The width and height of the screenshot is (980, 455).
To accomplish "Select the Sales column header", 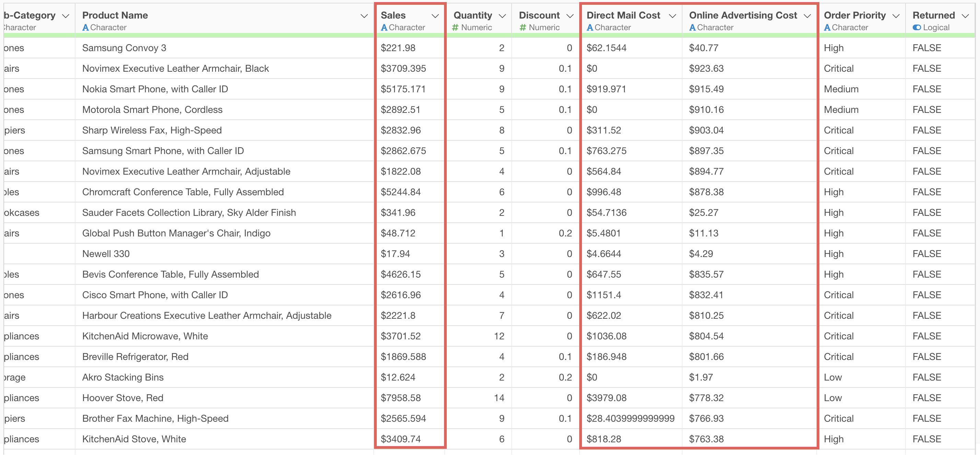I will point(410,20).
